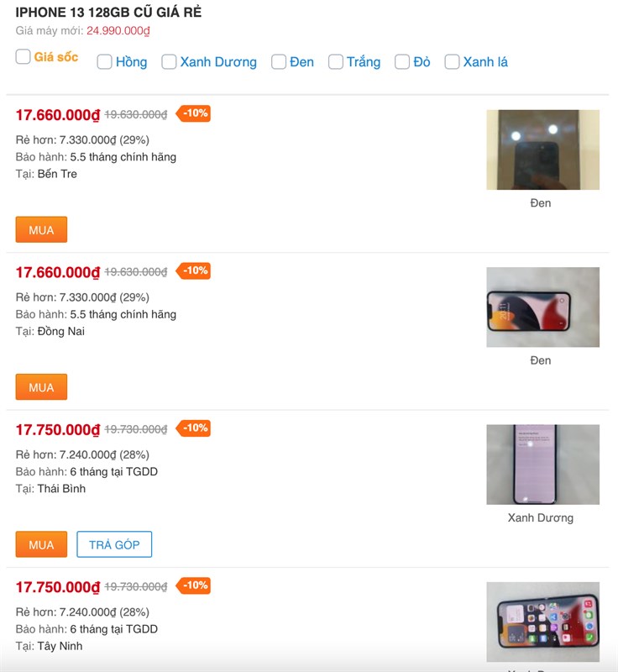The height and width of the screenshot is (672, 618).
Task: Click the -10% discount tag on first listing
Action: [x=195, y=113]
